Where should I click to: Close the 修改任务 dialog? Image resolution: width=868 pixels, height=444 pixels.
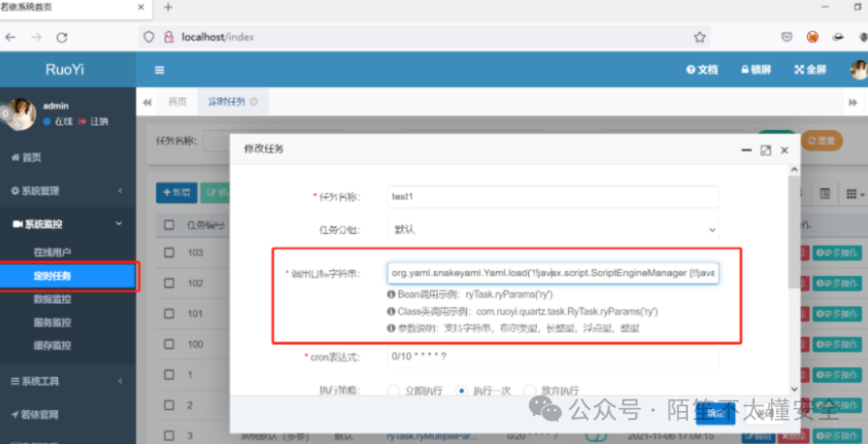[784, 150]
